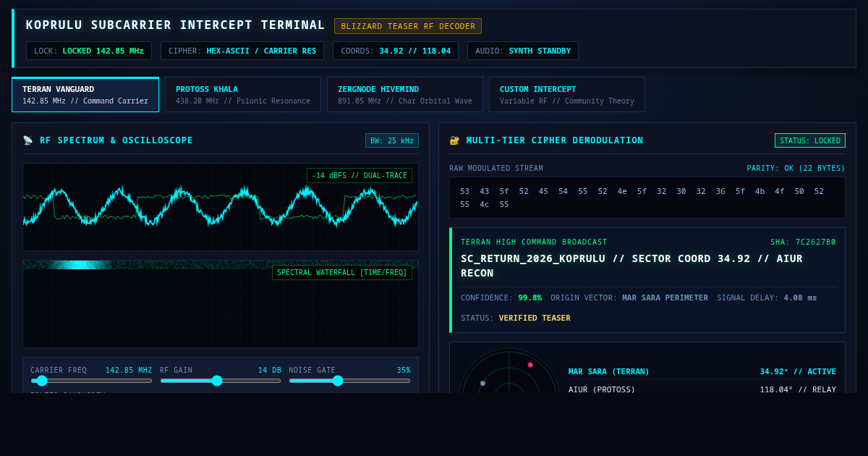The width and height of the screenshot is (868, 456).
Task: Click the TERRAN HIGH COMMAND BROADCAST heading
Action: tap(534, 242)
